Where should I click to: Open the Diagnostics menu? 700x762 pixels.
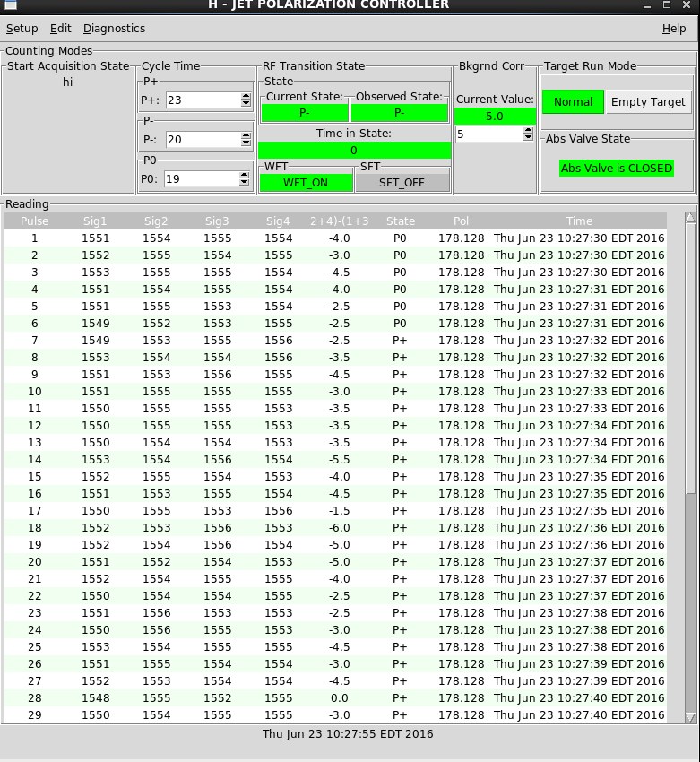click(114, 29)
